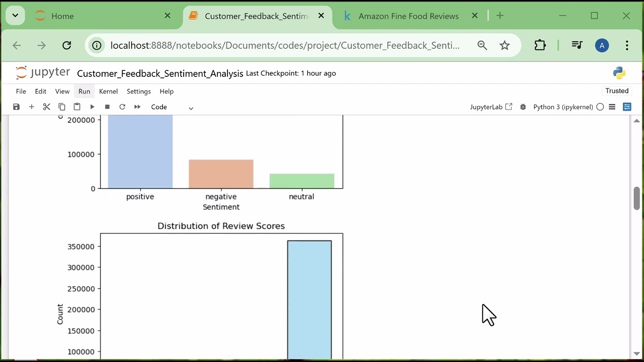
Task: Restart the kernel with the circular arrow
Action: 122,107
